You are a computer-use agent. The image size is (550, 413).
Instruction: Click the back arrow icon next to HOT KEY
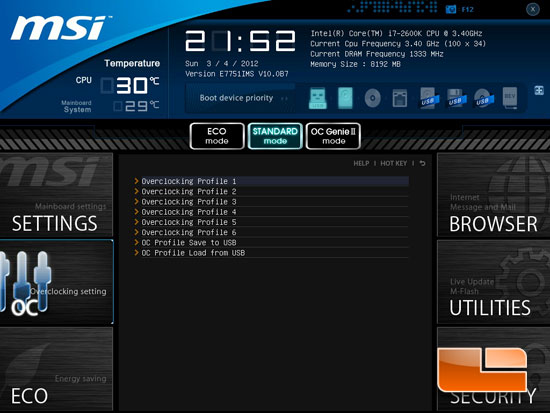click(422, 164)
